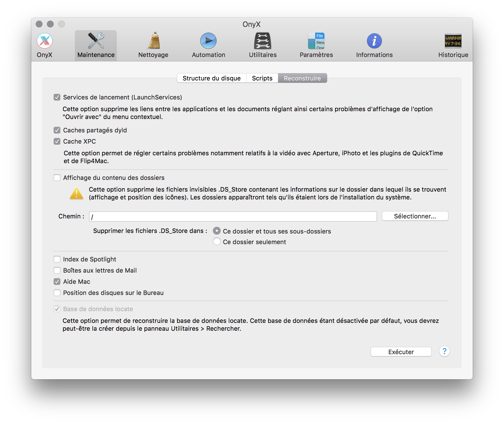Select the Maintenance tools icon
Screen dimensions: 504x424
(x=96, y=41)
